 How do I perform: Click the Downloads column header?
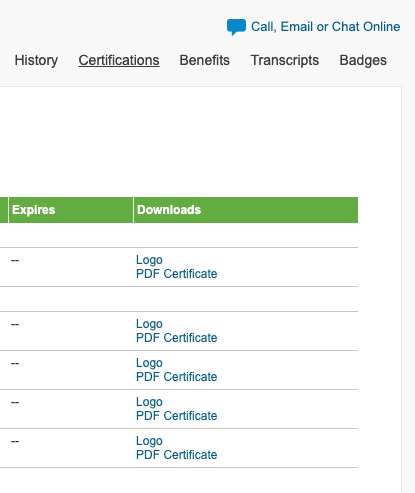tap(246, 210)
